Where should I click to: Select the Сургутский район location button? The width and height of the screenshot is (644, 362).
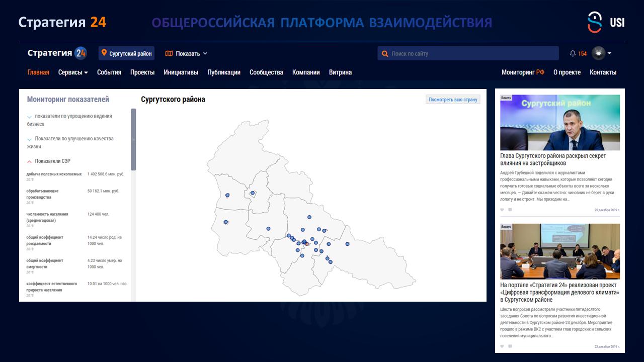127,54
